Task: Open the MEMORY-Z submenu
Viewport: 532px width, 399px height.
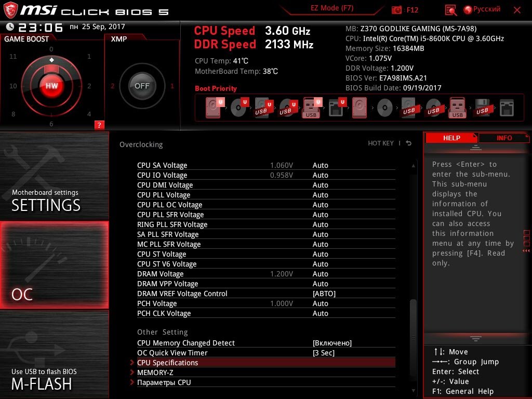Action: 266,372
